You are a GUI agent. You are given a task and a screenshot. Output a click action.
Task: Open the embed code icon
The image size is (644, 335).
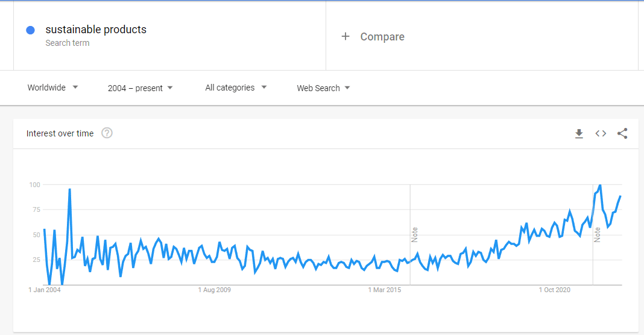click(x=601, y=133)
